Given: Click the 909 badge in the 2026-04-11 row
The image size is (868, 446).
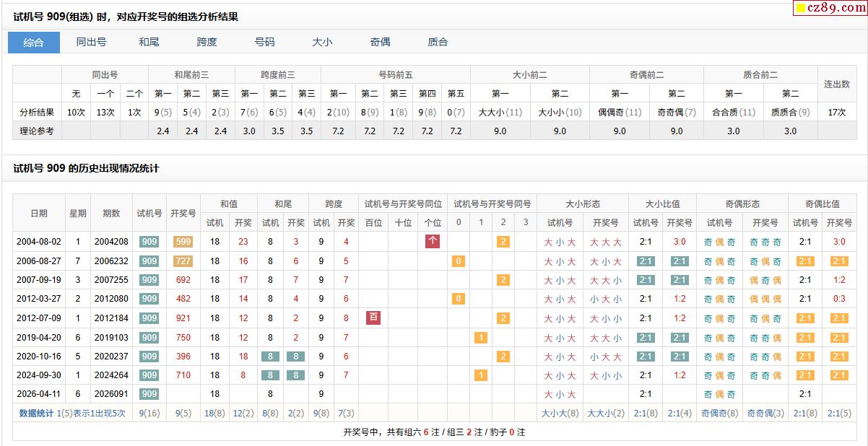Looking at the screenshot, I should tap(149, 394).
